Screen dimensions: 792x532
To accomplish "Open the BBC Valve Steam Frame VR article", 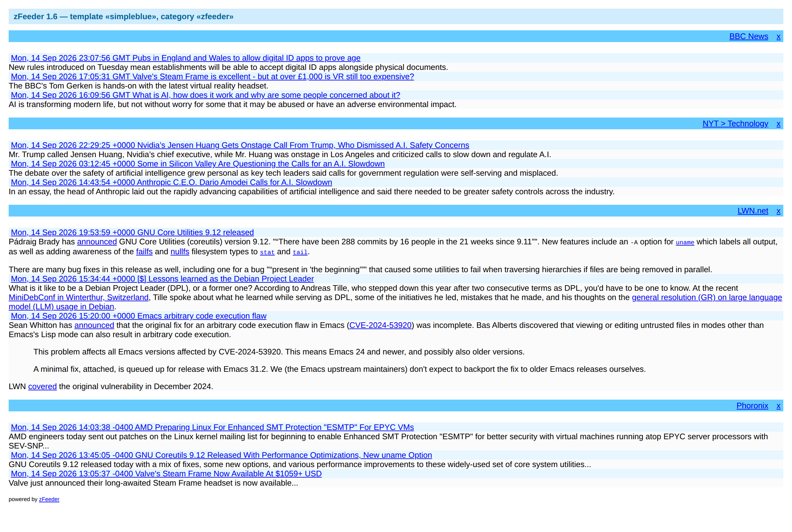I will click(x=213, y=77).
